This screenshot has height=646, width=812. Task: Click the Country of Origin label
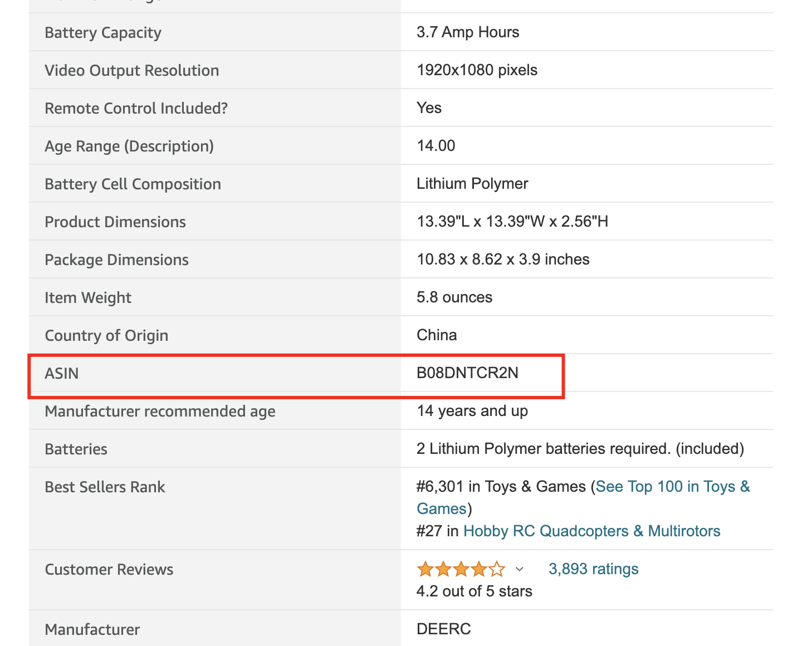coord(106,335)
